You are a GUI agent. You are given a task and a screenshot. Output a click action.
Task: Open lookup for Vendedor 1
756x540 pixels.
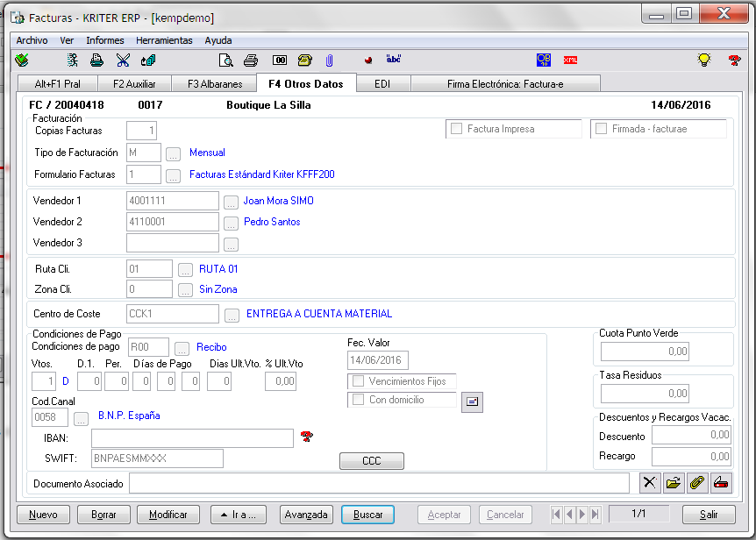click(231, 202)
